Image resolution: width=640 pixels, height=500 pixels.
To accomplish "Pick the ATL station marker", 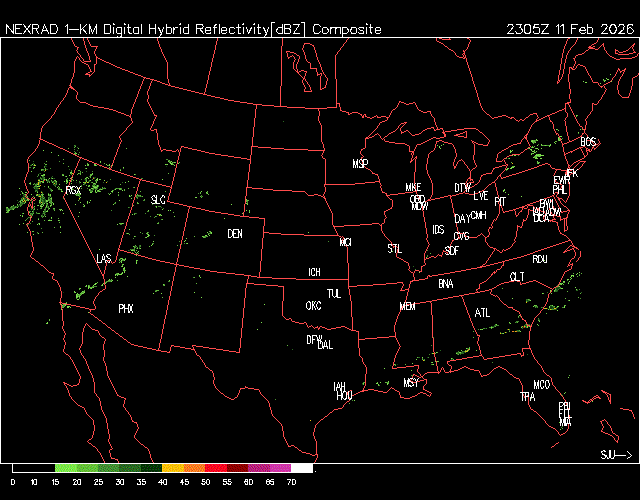I will click(x=483, y=313).
